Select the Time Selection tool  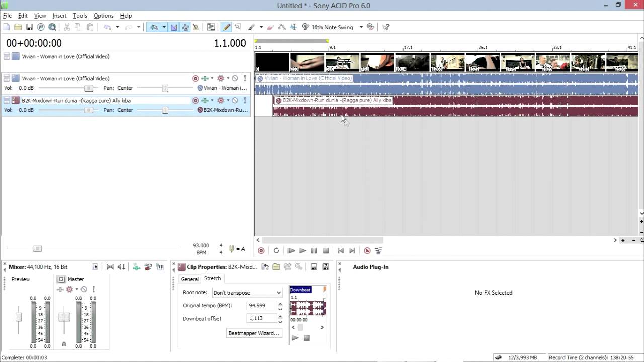pos(293,27)
